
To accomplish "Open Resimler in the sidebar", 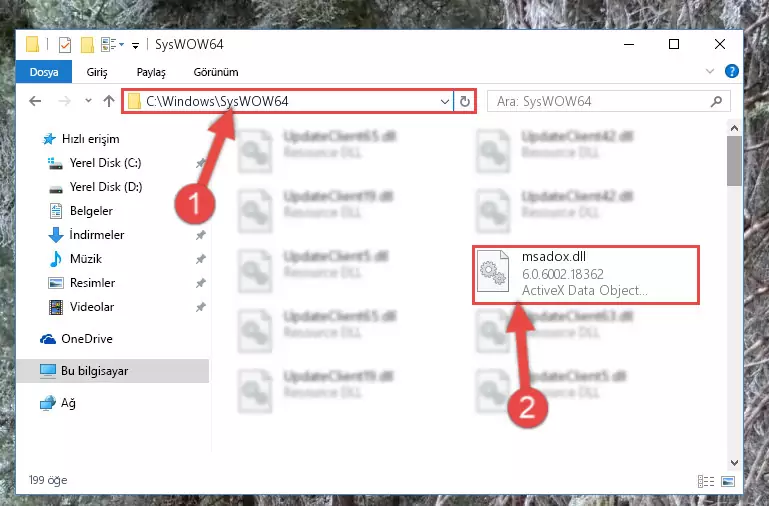I will (x=82, y=283).
